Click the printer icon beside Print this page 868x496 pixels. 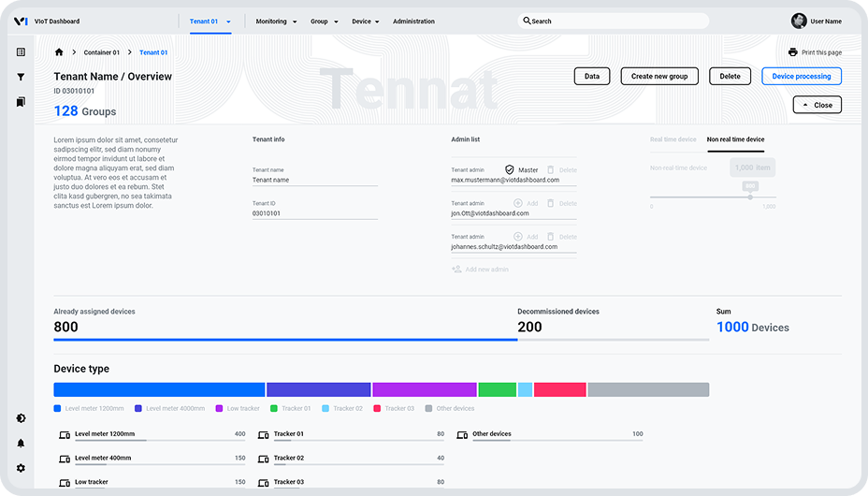coord(792,52)
